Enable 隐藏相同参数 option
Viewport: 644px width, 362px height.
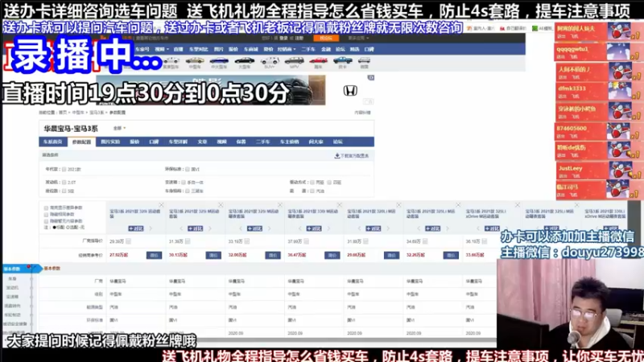tap(46, 215)
